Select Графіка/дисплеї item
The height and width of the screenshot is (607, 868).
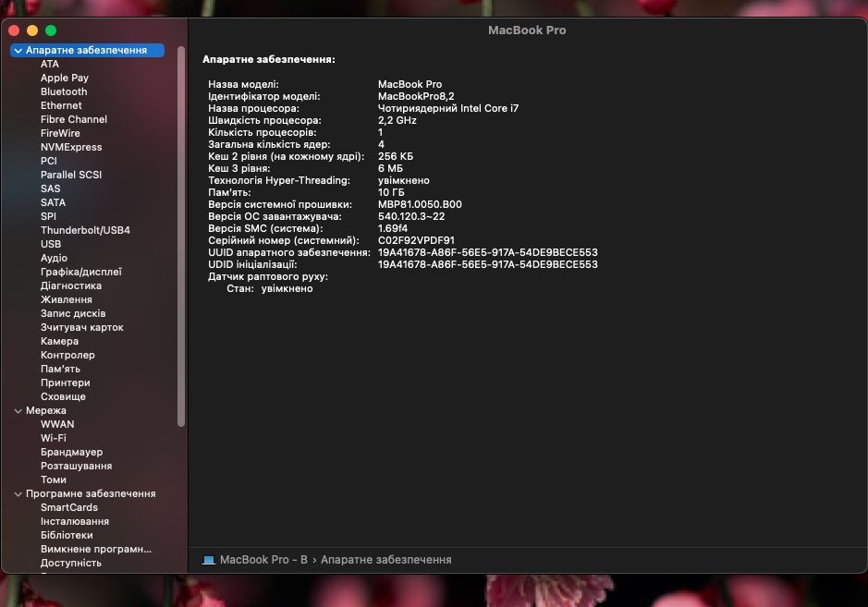coord(80,272)
